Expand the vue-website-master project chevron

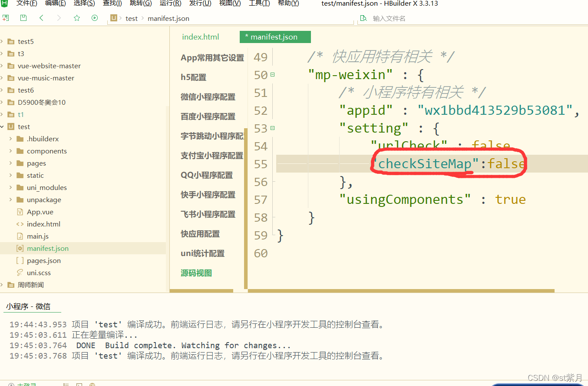tap(2, 66)
